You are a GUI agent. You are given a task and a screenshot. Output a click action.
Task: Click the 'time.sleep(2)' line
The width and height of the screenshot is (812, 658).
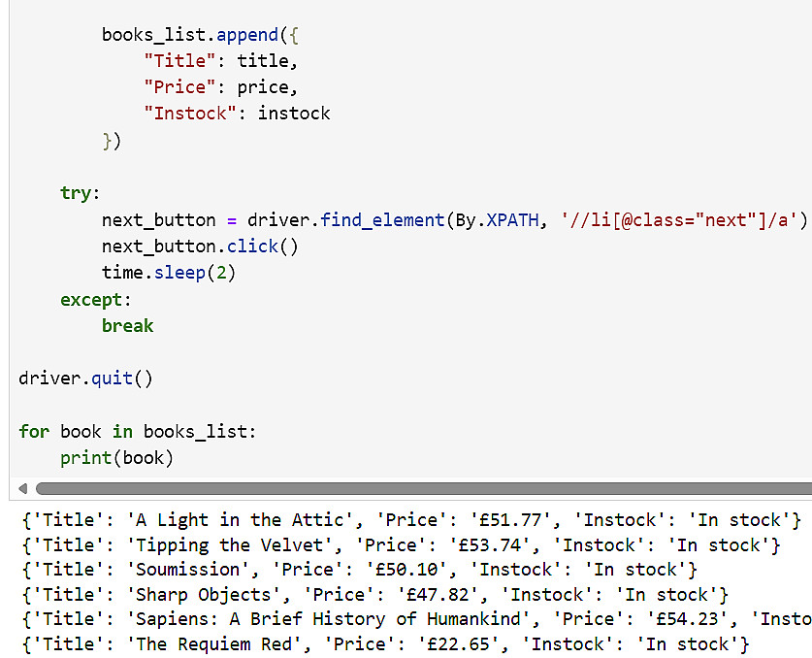click(x=169, y=273)
